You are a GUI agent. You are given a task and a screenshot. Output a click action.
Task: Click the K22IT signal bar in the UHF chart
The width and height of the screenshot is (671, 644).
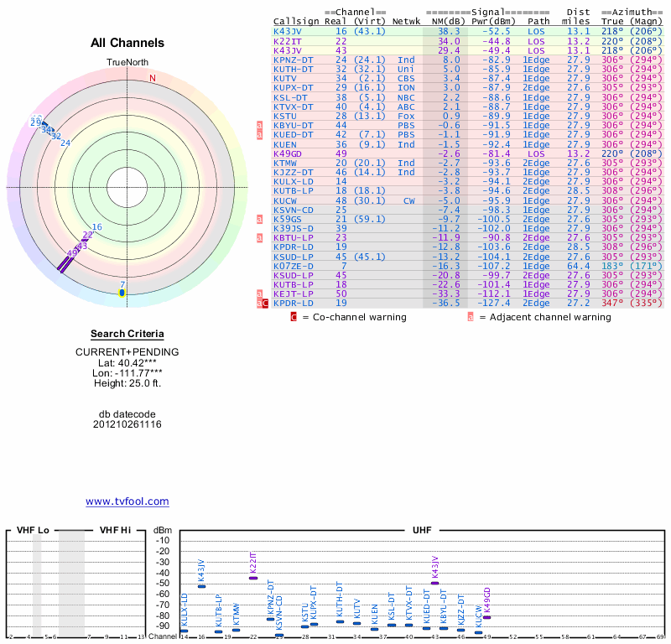(253, 577)
